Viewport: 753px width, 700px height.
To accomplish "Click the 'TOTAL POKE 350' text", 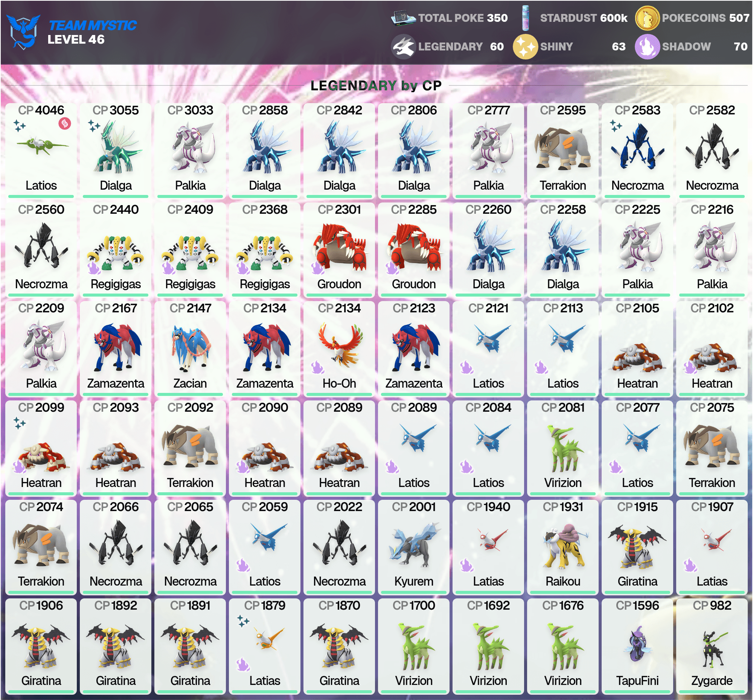I will [x=463, y=18].
